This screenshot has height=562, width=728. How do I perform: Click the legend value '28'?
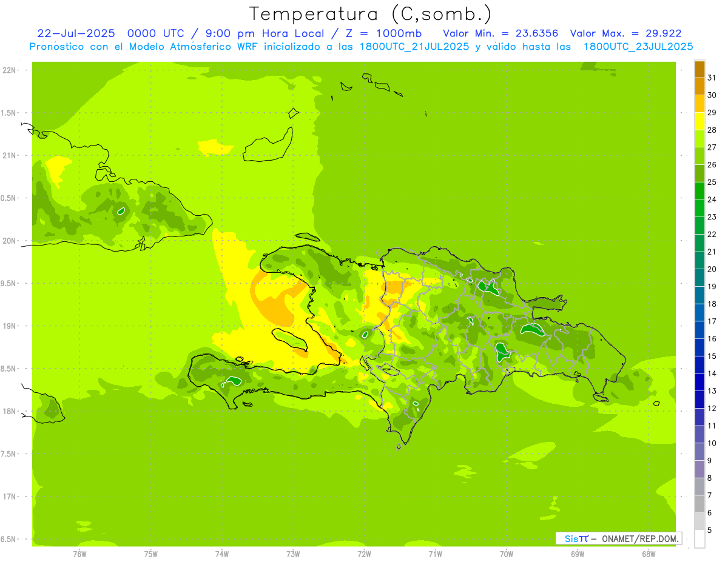click(712, 130)
